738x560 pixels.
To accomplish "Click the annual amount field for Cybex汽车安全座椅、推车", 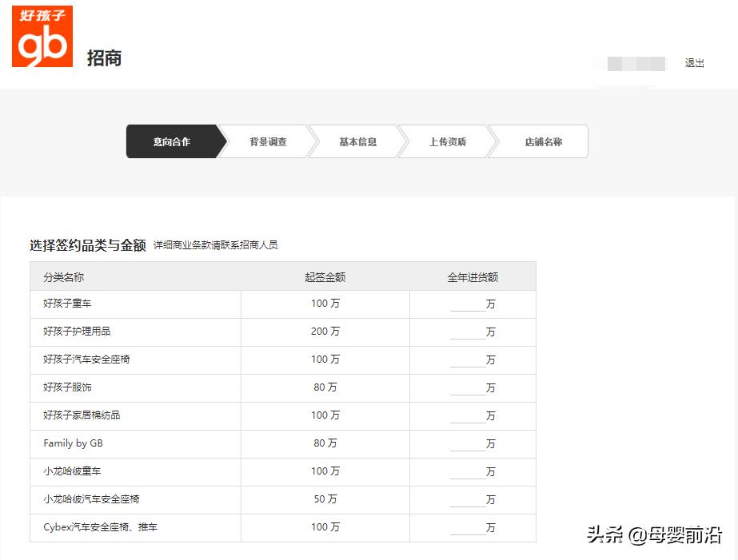I will click(x=468, y=528).
